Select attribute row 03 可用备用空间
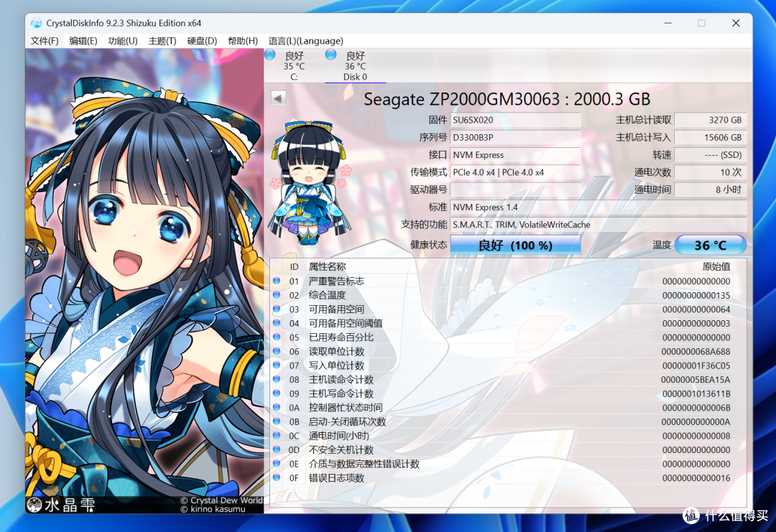 (502, 309)
